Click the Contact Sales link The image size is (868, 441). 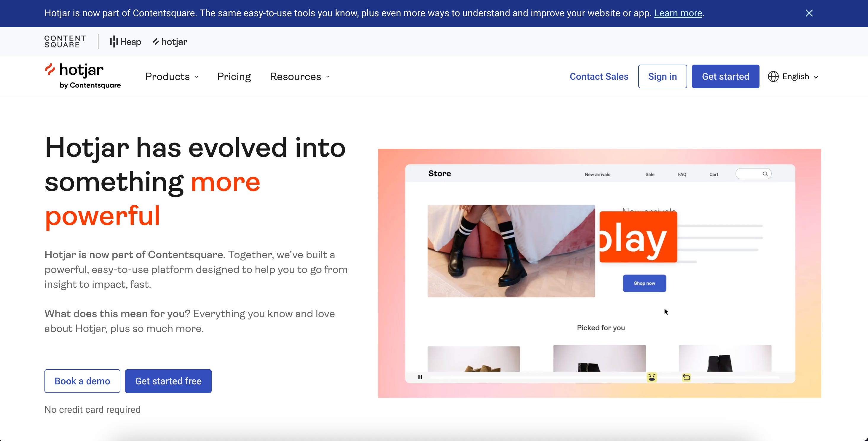[599, 76]
